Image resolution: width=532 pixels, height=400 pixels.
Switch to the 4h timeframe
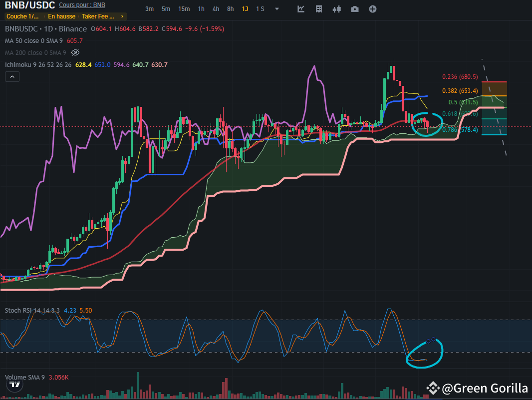point(216,9)
